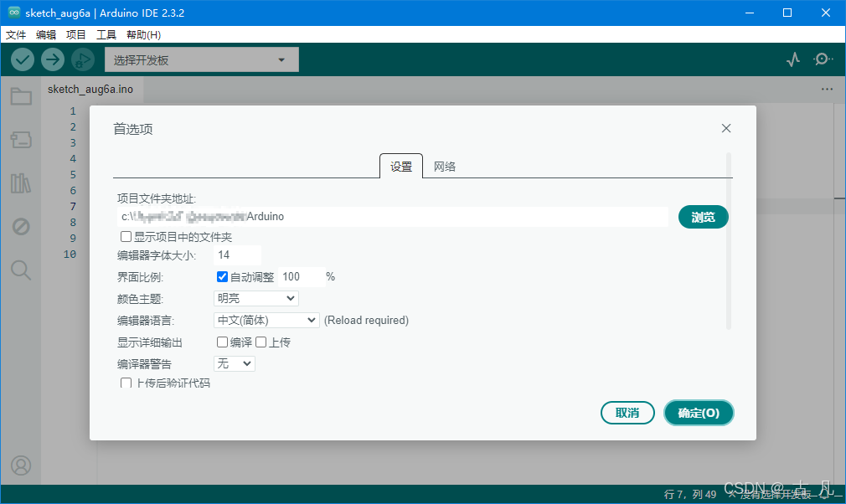Click the (Reload required) note
This screenshot has height=504, width=846.
coord(366,320)
